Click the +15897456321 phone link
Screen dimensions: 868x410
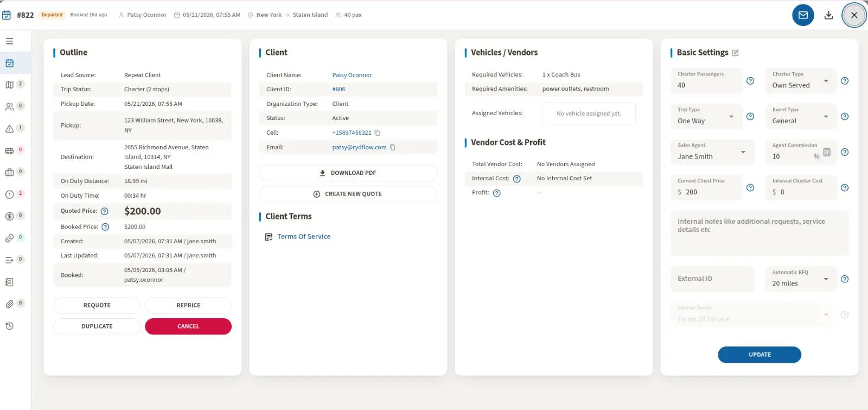352,133
